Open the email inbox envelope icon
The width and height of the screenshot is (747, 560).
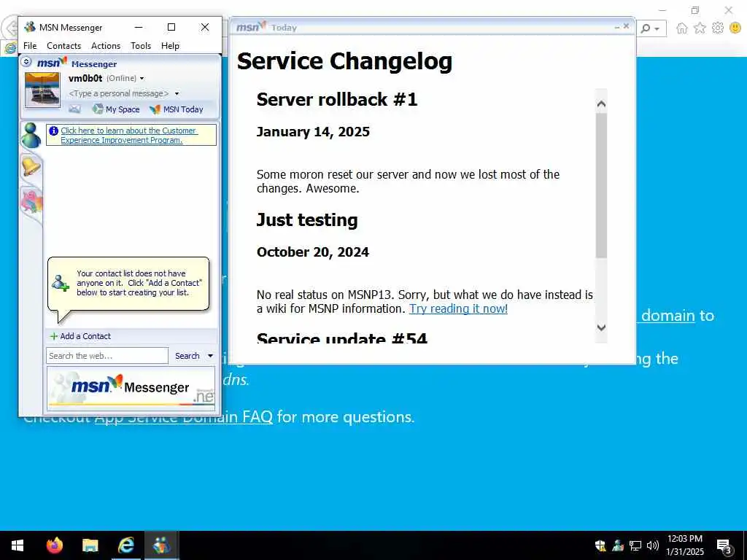coord(75,109)
